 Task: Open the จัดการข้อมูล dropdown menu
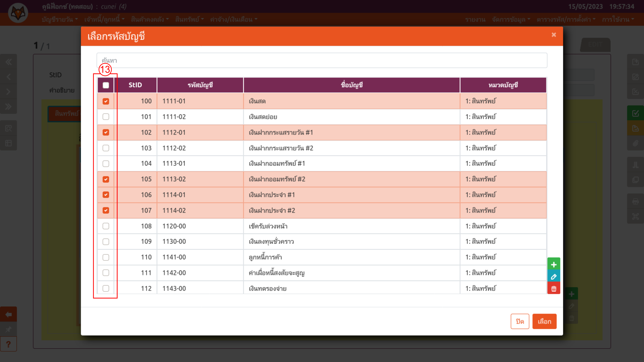point(511,19)
